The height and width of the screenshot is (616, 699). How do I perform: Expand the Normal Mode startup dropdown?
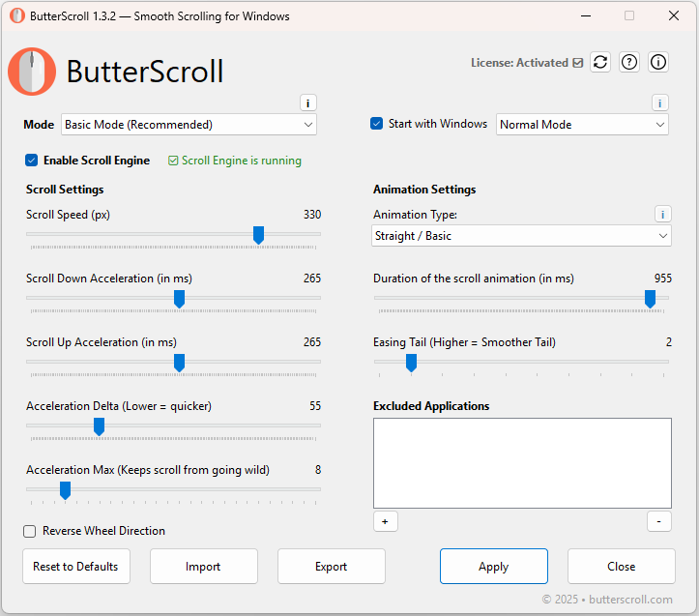tap(582, 125)
